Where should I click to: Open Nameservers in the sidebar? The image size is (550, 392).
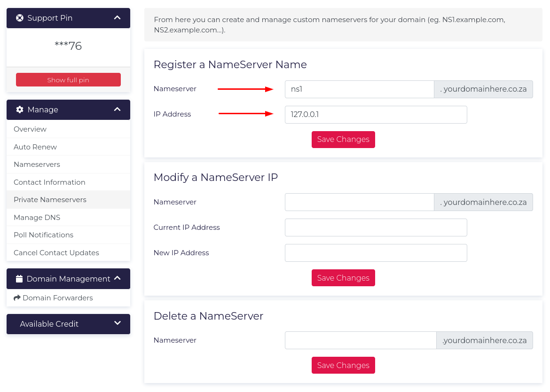coord(37,165)
